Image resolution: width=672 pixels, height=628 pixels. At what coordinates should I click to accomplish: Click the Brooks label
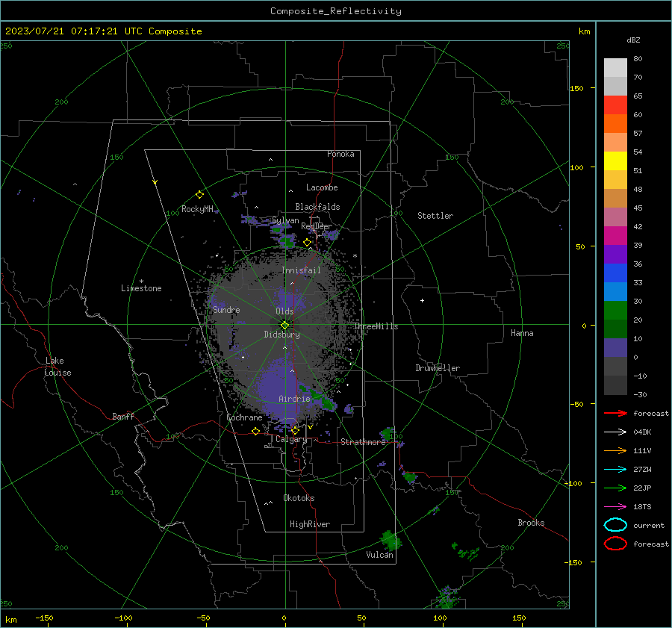click(x=531, y=523)
